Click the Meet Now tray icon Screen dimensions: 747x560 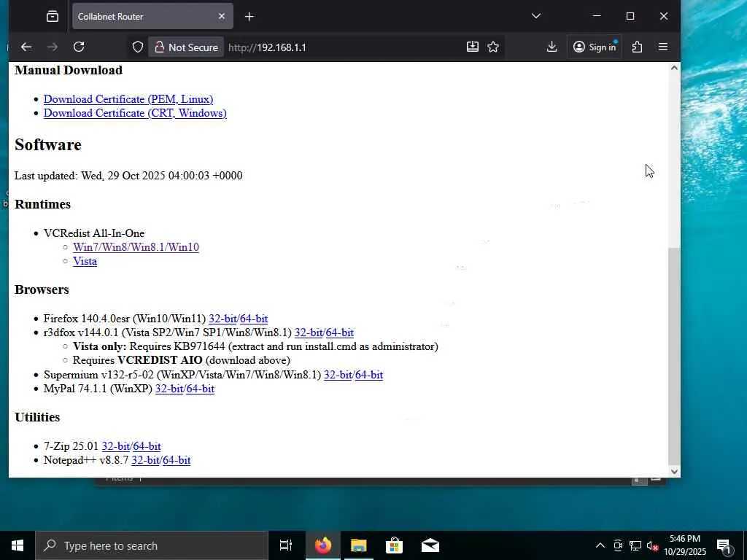click(618, 545)
